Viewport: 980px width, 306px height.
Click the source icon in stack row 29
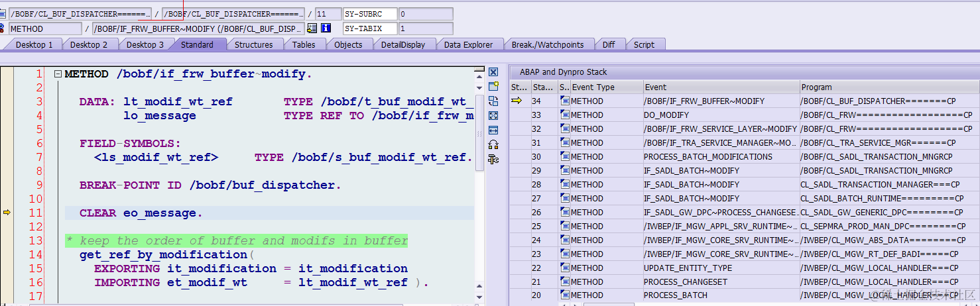pyautogui.click(x=564, y=170)
